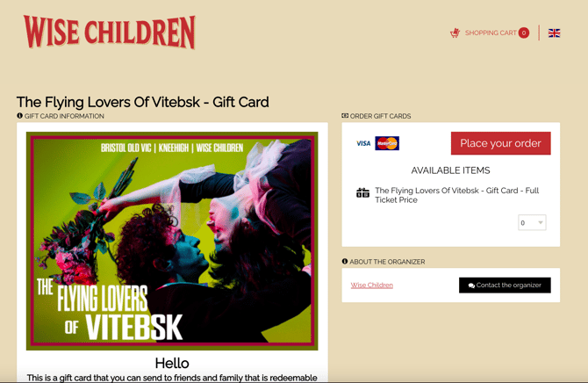Screen dimensions: 588x383
Task: Click the quantity dropdown arrow
Action: 541,222
